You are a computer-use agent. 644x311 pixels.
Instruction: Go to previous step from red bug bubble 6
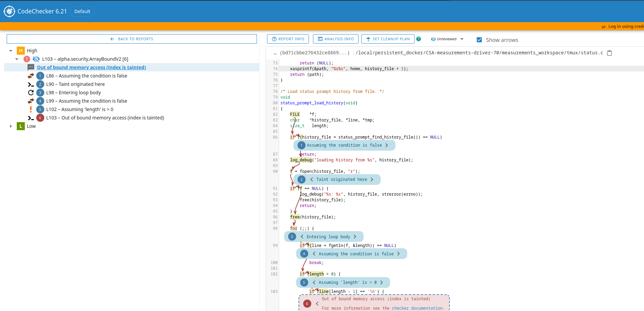point(317,304)
